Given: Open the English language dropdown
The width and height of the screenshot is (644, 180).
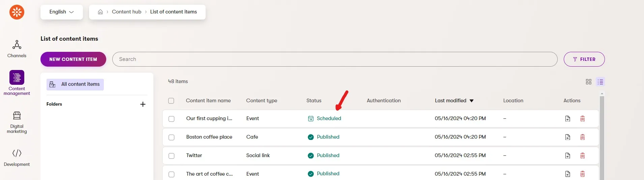Looking at the screenshot, I should pyautogui.click(x=62, y=12).
